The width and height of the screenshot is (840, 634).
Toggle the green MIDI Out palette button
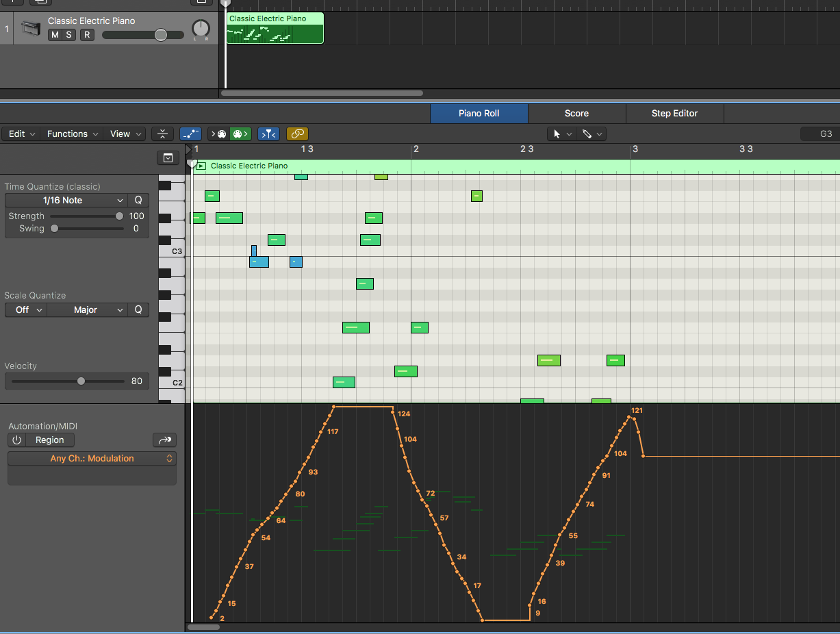pyautogui.click(x=240, y=134)
